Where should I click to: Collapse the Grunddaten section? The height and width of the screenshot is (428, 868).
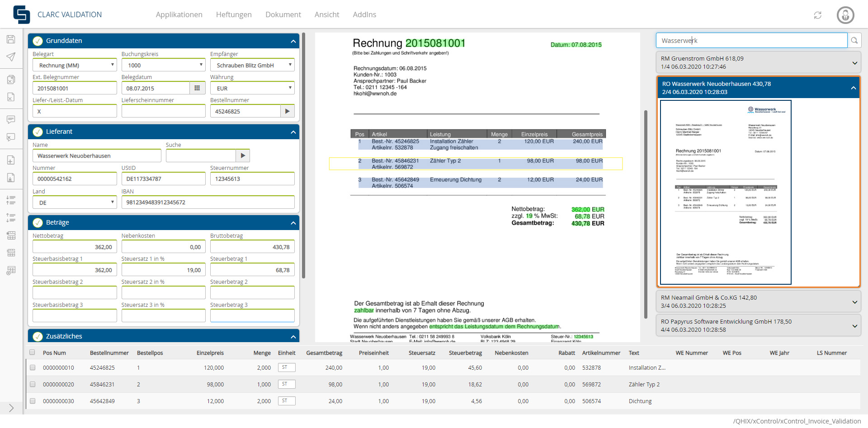(293, 41)
